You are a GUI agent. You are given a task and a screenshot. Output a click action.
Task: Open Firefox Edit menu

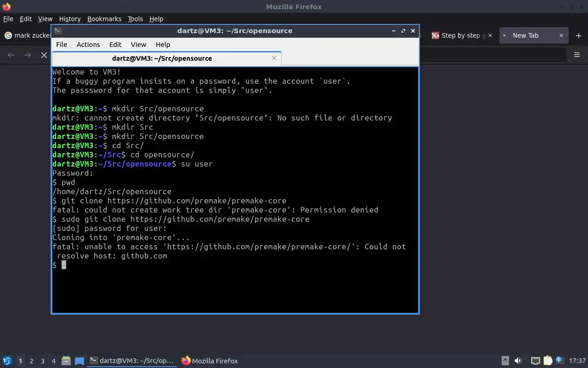pos(26,19)
